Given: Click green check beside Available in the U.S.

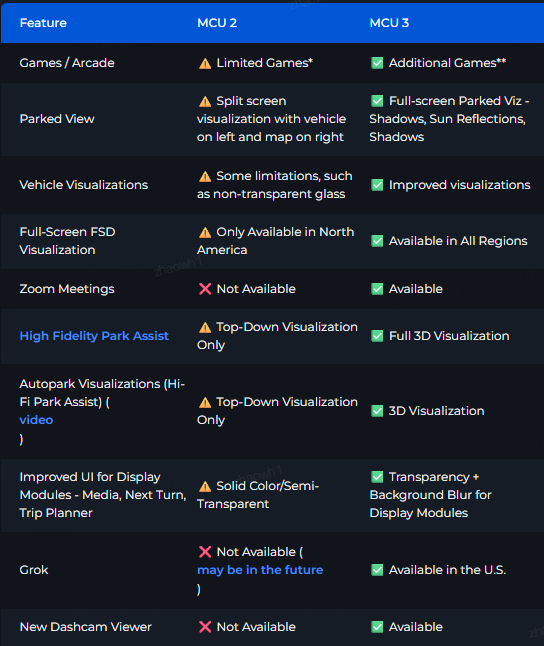Looking at the screenshot, I should point(377,570).
